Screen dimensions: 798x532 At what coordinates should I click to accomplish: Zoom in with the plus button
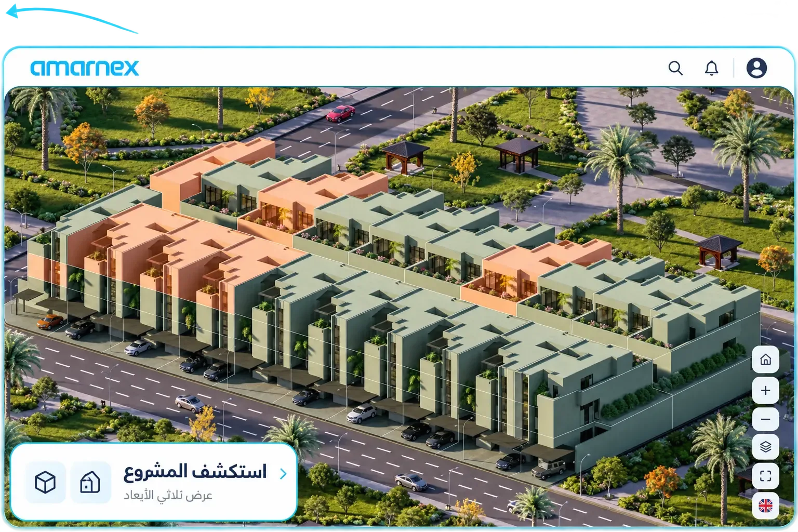[x=765, y=390]
